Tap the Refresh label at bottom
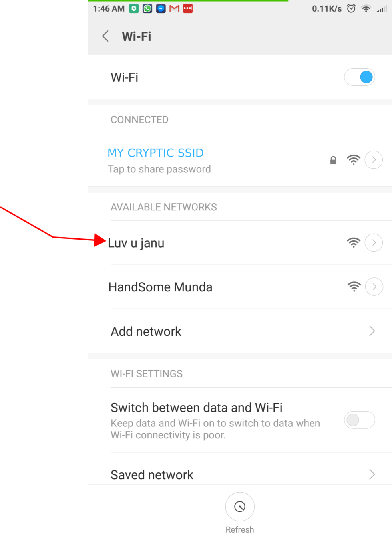 tap(240, 530)
